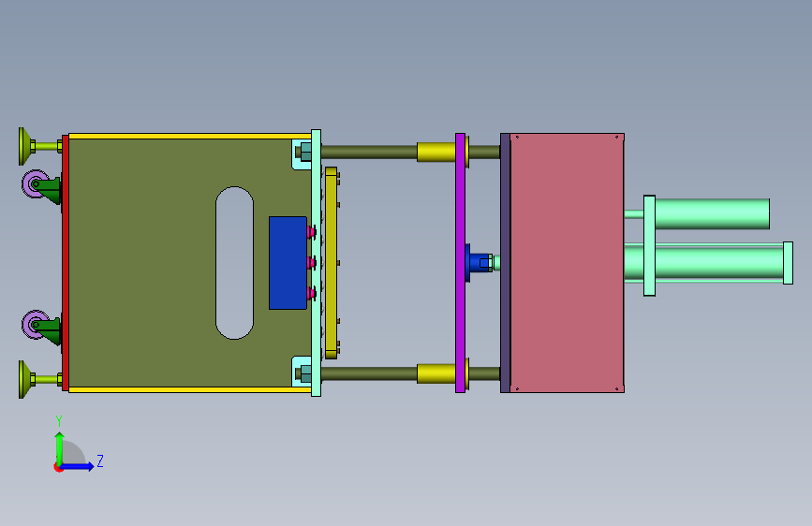Click the green Y axis arrow of the triad
Viewport: 812px width, 526px height.
tap(60, 447)
